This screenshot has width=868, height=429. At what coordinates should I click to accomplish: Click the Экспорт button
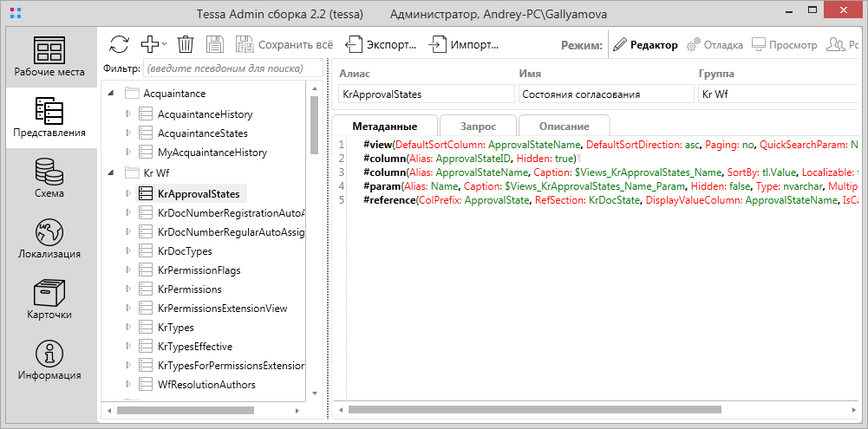click(x=382, y=44)
